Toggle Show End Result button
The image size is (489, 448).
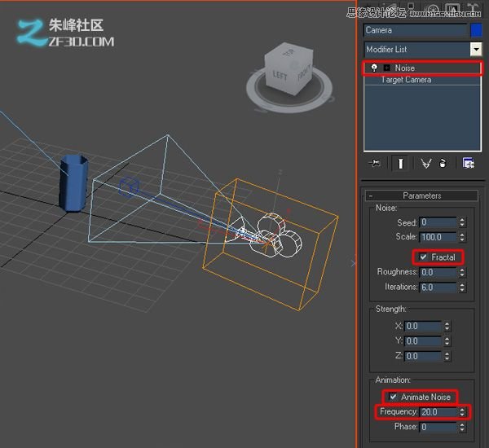point(400,163)
